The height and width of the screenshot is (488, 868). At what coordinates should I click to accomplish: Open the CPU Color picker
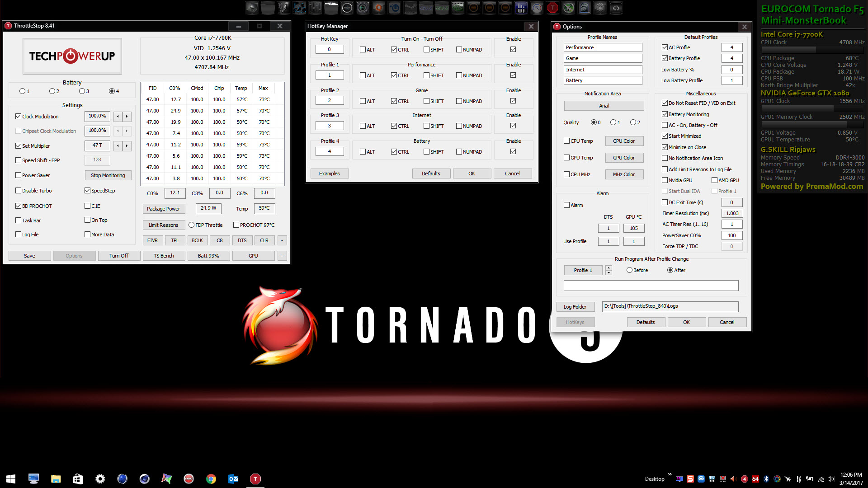coord(624,141)
